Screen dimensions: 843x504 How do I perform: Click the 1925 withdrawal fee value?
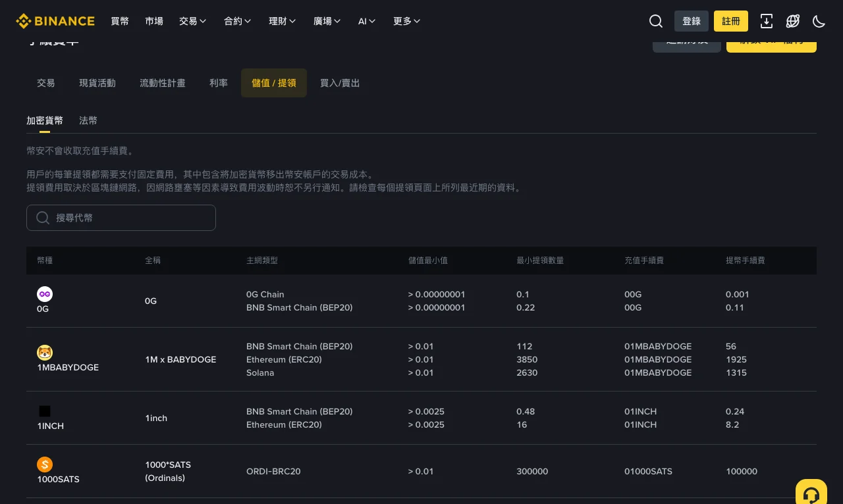[x=736, y=359]
